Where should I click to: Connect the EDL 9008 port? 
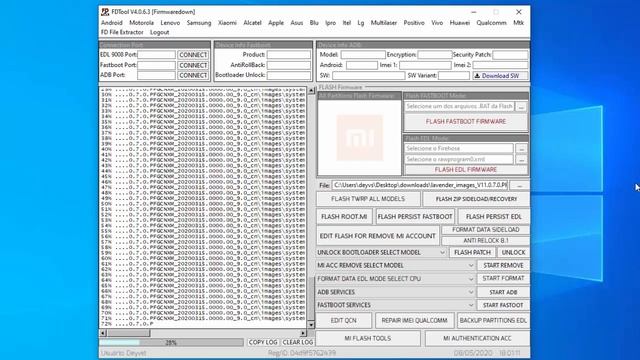point(193,55)
